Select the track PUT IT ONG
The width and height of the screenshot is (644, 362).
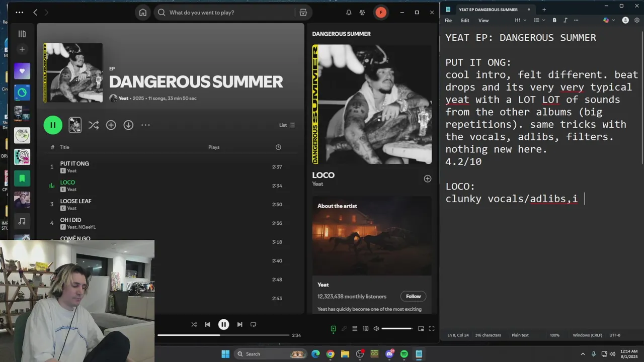coord(74,163)
